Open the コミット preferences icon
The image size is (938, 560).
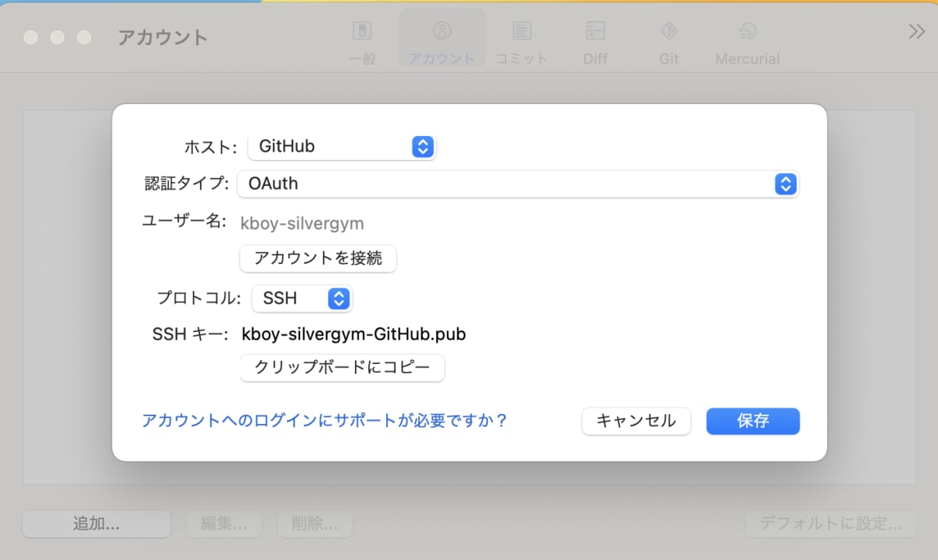click(x=522, y=41)
